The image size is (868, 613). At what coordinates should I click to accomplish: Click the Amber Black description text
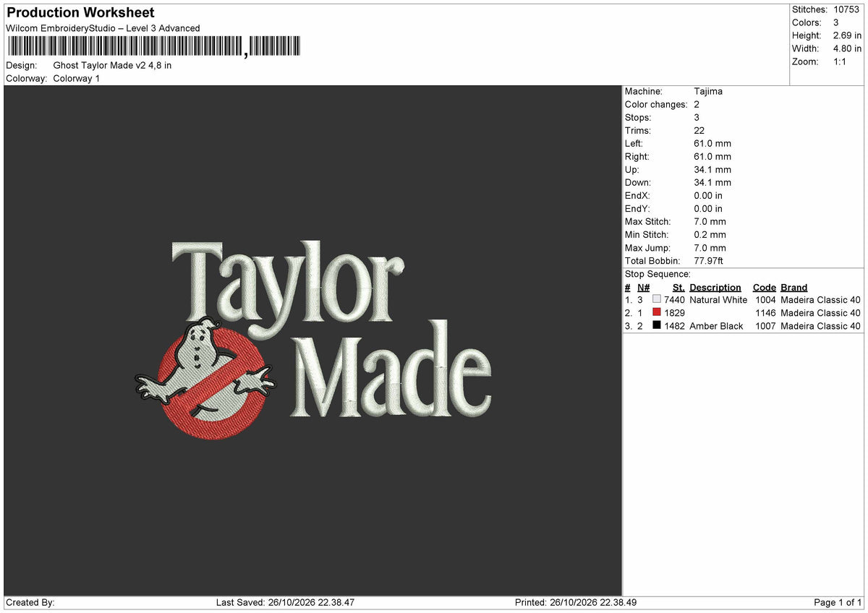click(716, 326)
